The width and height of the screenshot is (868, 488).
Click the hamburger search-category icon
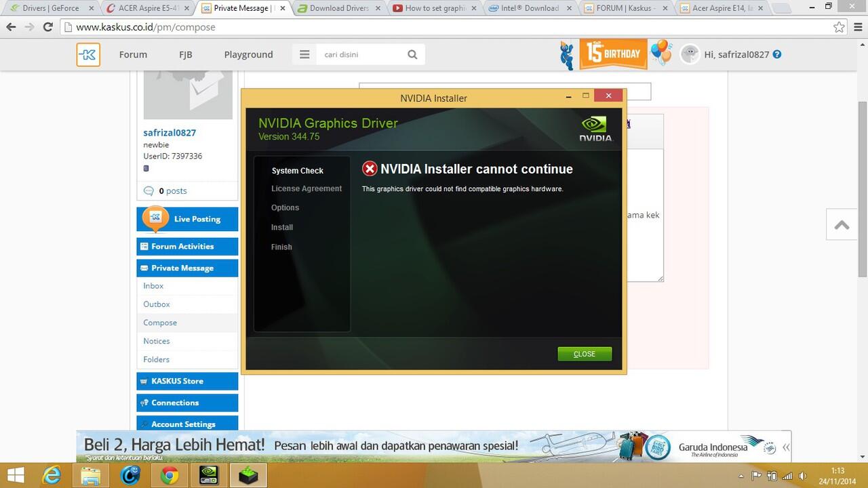pyautogui.click(x=304, y=55)
